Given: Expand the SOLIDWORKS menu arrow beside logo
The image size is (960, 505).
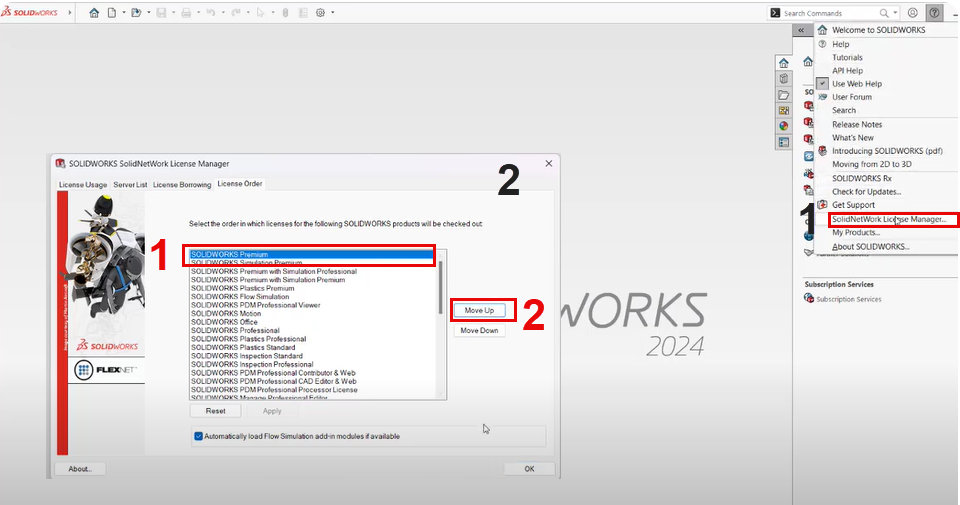Looking at the screenshot, I should [70, 12].
